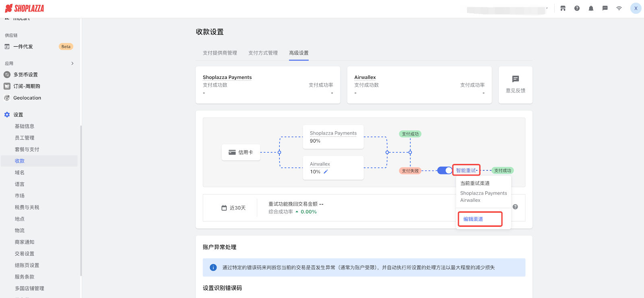The width and height of the screenshot is (644, 298).
Task: Open 语言 settings page
Action: [20, 184]
